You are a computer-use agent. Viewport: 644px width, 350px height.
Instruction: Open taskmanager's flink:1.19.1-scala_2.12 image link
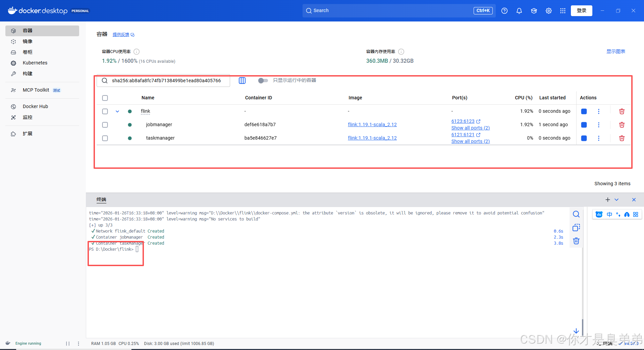tap(372, 138)
